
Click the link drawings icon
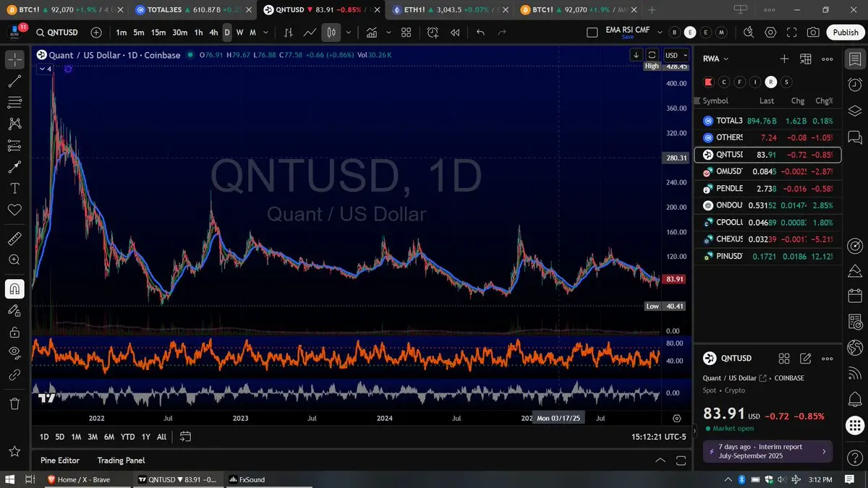[x=14, y=374]
